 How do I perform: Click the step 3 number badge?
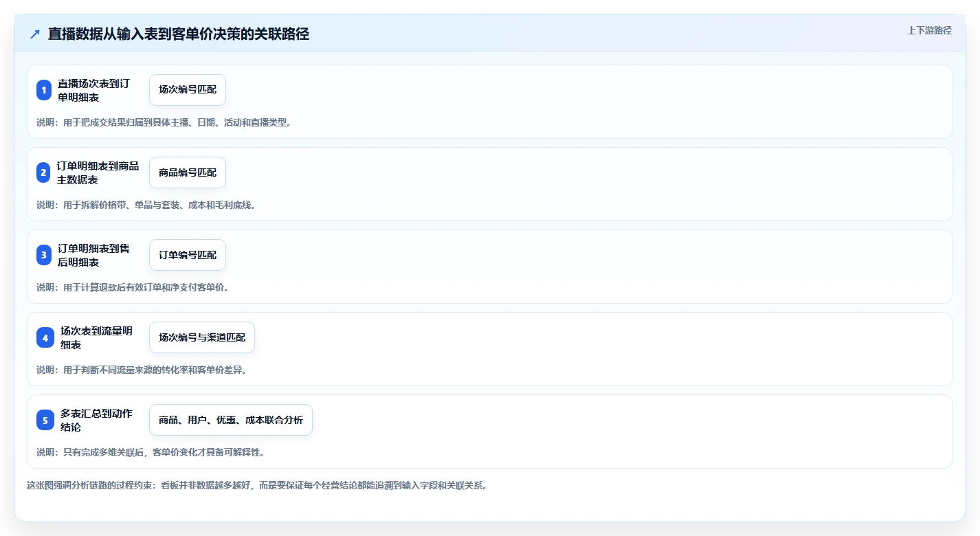pyautogui.click(x=44, y=255)
